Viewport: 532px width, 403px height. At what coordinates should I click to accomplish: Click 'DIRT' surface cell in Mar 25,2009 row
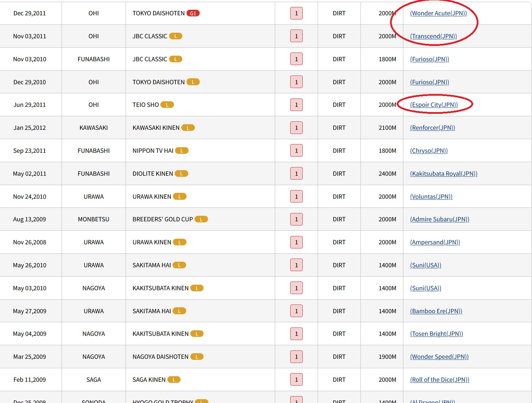click(339, 357)
